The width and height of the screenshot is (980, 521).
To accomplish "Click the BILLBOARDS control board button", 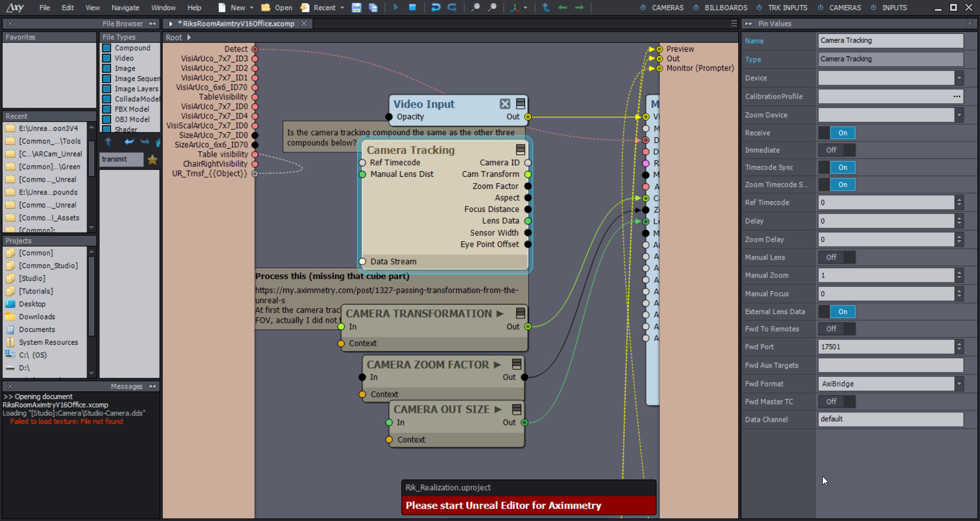I will (720, 8).
